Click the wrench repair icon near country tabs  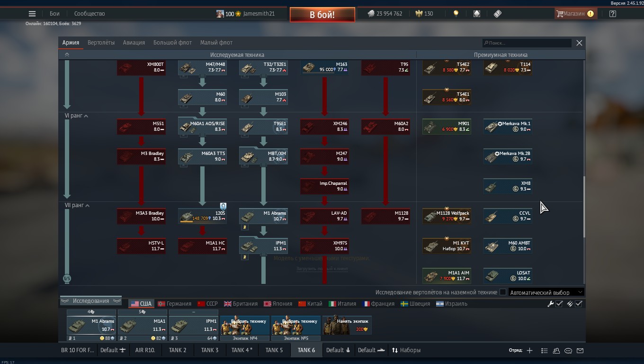click(x=550, y=304)
